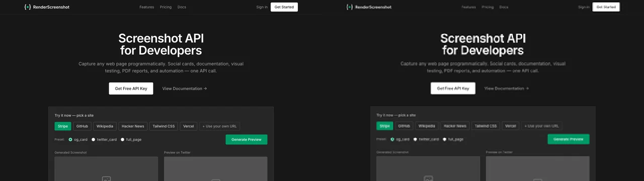Click the RenderScreenshot brand name on the sharp page
The height and width of the screenshot is (181, 644).
tap(51, 7)
